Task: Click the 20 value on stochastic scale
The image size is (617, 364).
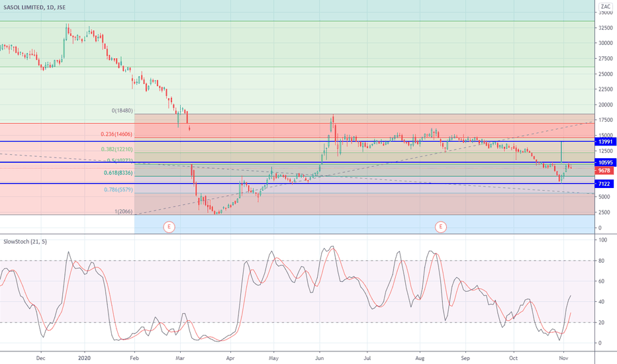Action: 601,323
